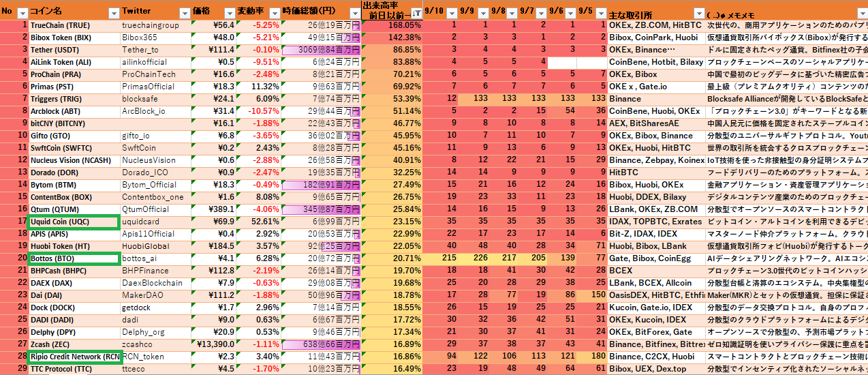Viewport: 868px width, 375px height.
Task: Select Uquid Coin's 52.61% change rate cell
Action: click(x=259, y=222)
